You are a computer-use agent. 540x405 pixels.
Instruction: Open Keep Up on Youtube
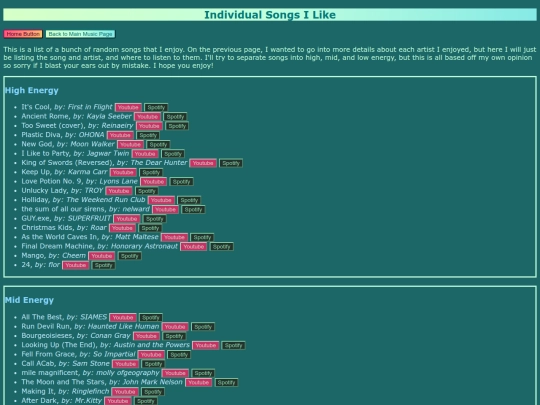tap(123, 173)
